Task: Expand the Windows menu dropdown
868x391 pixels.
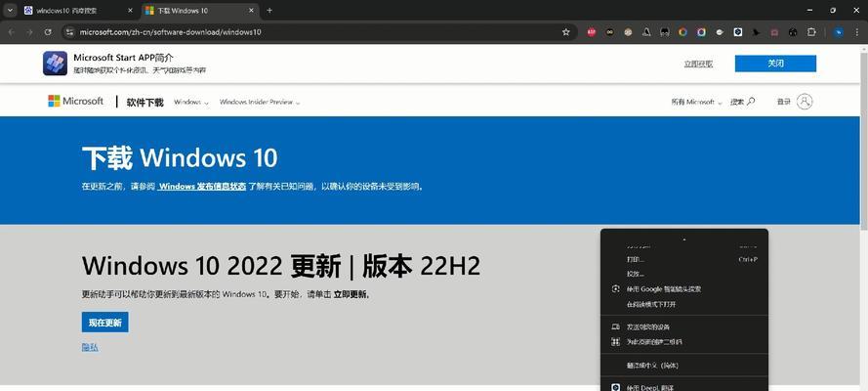Action: click(x=191, y=102)
